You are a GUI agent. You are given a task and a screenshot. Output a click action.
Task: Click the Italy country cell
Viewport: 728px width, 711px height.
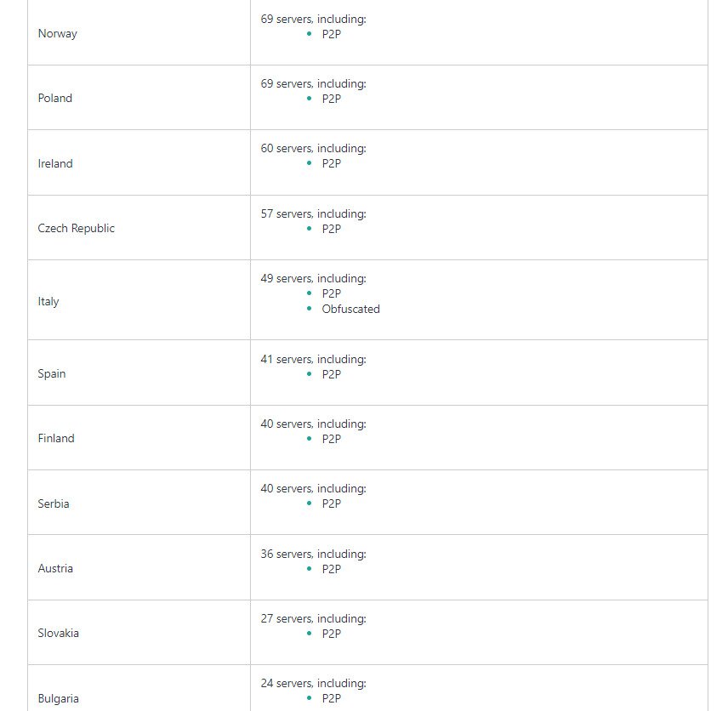coord(48,301)
